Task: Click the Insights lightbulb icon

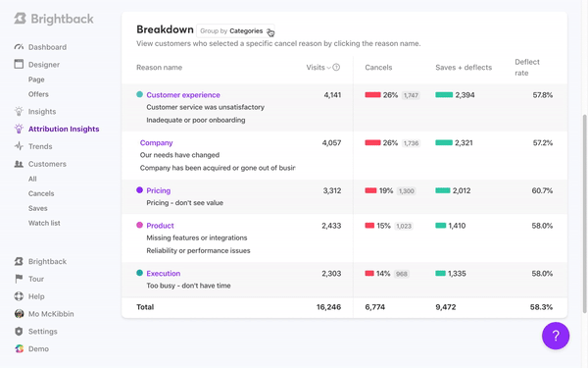Action: click(19, 111)
